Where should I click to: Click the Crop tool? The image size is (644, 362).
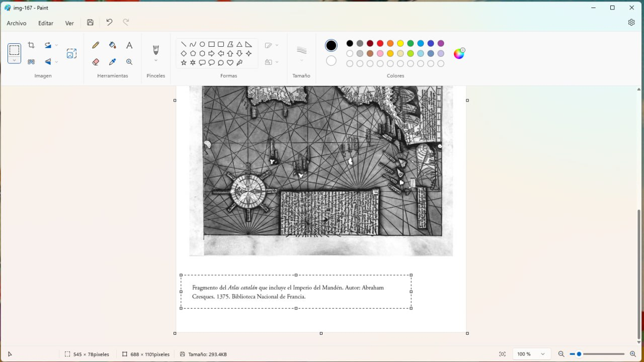tap(31, 45)
